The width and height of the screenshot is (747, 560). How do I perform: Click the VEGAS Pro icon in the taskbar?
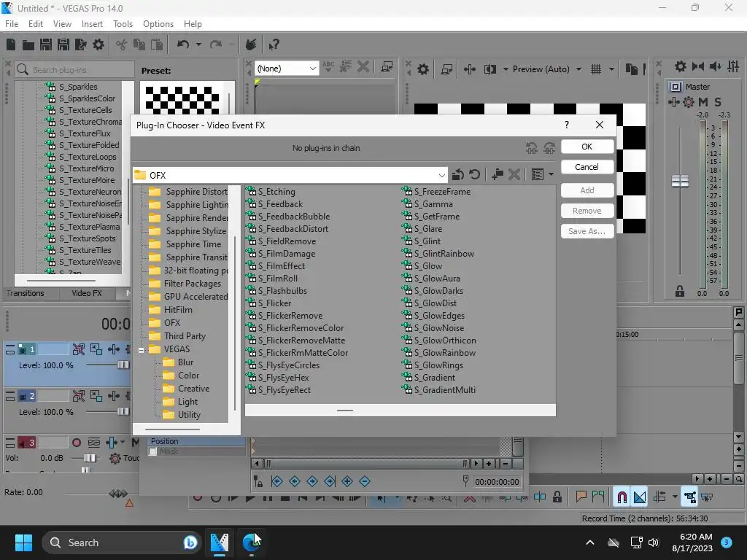pos(219,542)
